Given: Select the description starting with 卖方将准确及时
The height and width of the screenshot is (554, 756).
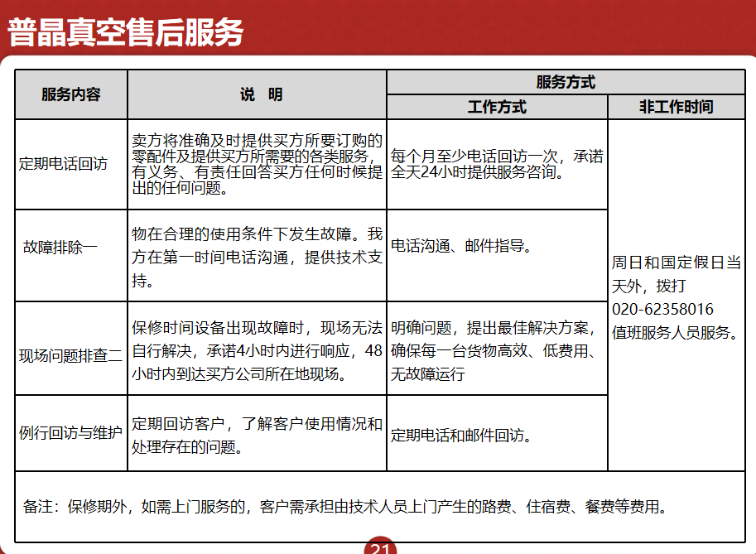Looking at the screenshot, I should tap(257, 164).
